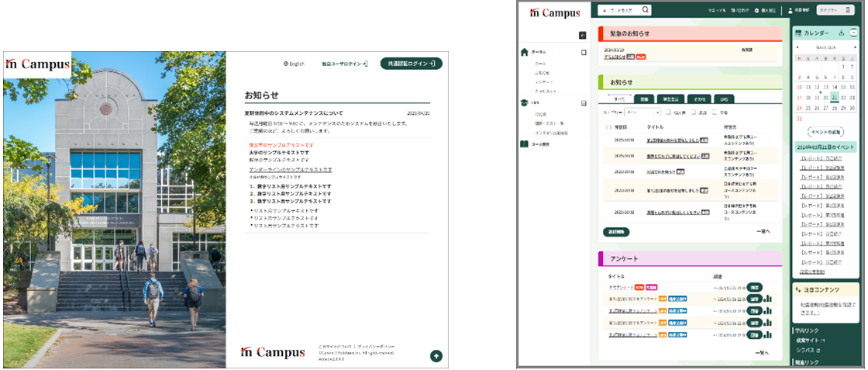Click the book icon beside コース検索

(x=524, y=144)
